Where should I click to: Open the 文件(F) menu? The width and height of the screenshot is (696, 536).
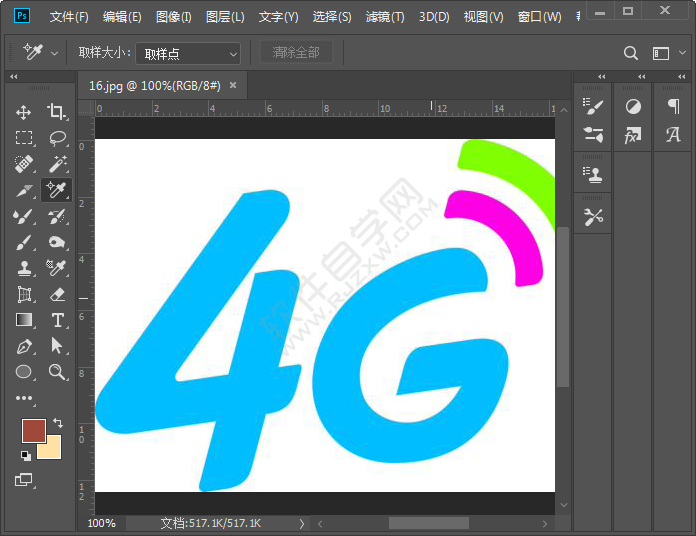69,17
